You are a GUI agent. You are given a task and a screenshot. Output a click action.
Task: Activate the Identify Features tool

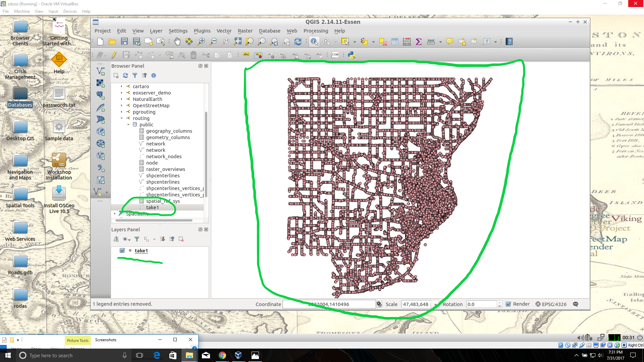tap(314, 42)
